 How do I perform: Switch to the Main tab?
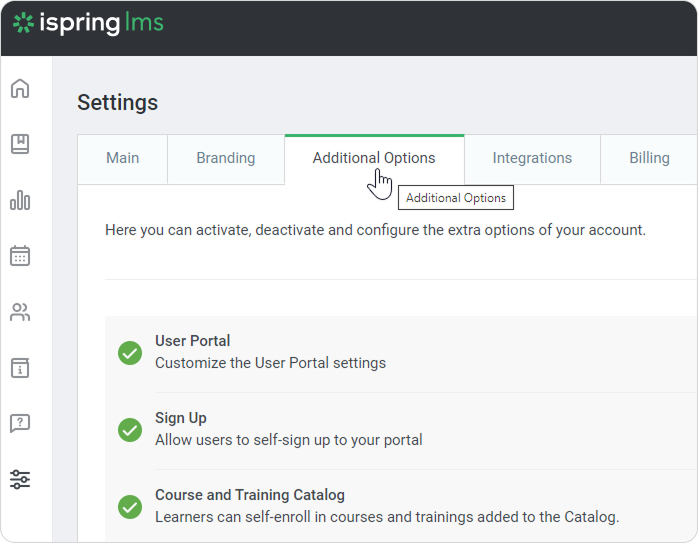tap(123, 158)
